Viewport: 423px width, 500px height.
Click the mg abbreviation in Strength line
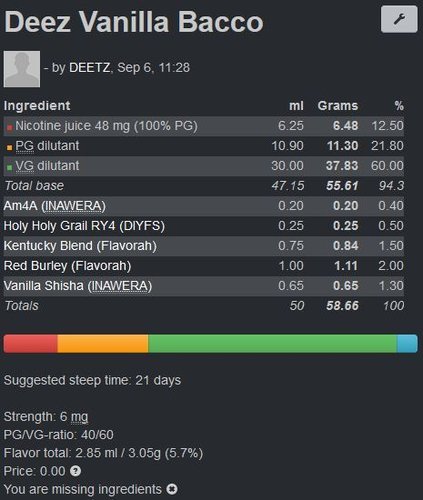[79, 417]
